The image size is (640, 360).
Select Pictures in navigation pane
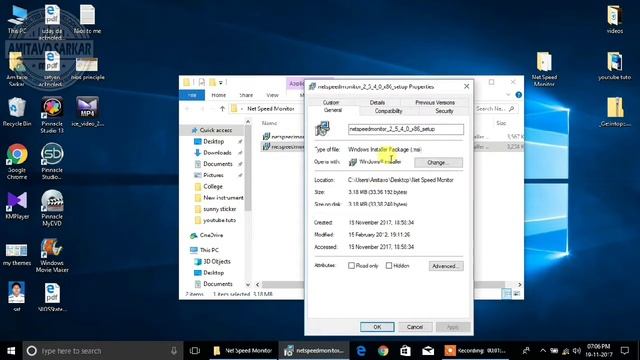[x=213, y=175]
